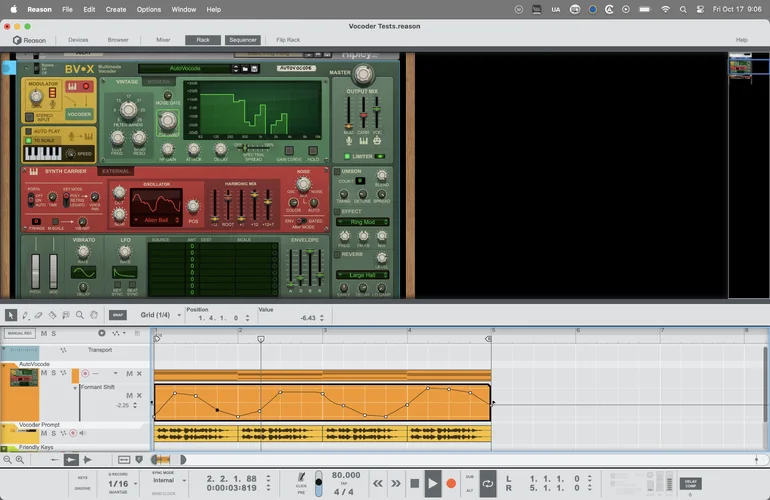The height and width of the screenshot is (500, 770).
Task: Select the Magnify tool in sequencer toolbar
Action: point(80,315)
